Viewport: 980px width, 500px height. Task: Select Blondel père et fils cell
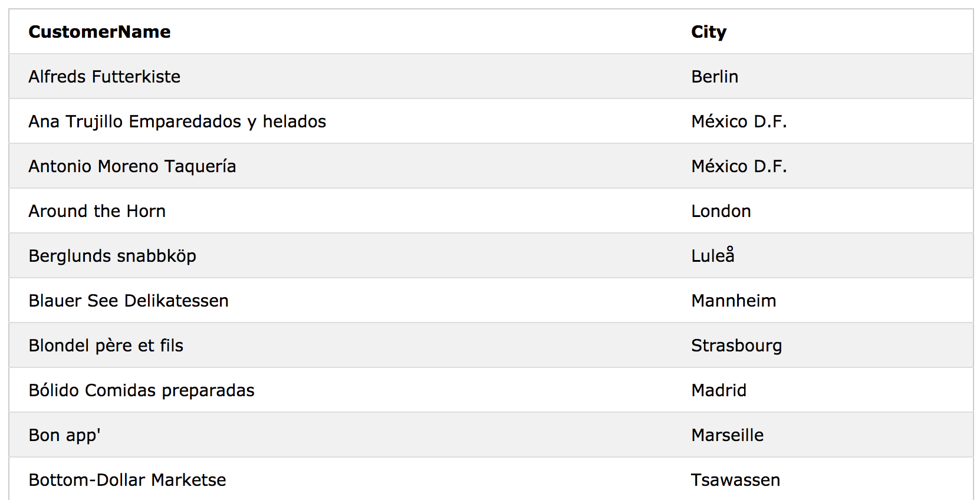click(106, 346)
